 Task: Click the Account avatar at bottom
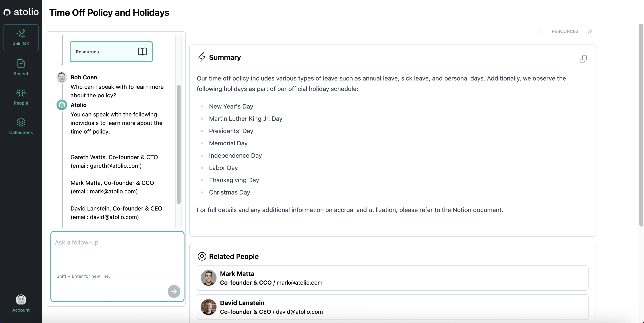coord(21,300)
